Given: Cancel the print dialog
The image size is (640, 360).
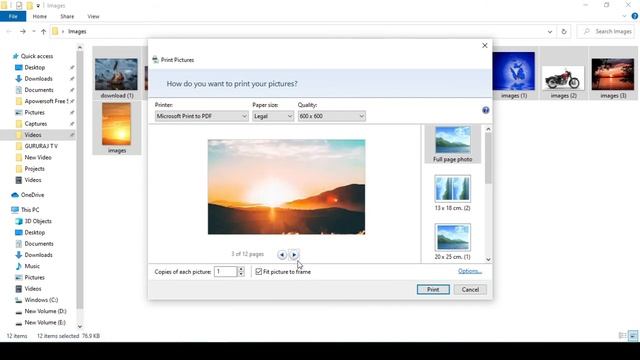Looking at the screenshot, I should 470,289.
